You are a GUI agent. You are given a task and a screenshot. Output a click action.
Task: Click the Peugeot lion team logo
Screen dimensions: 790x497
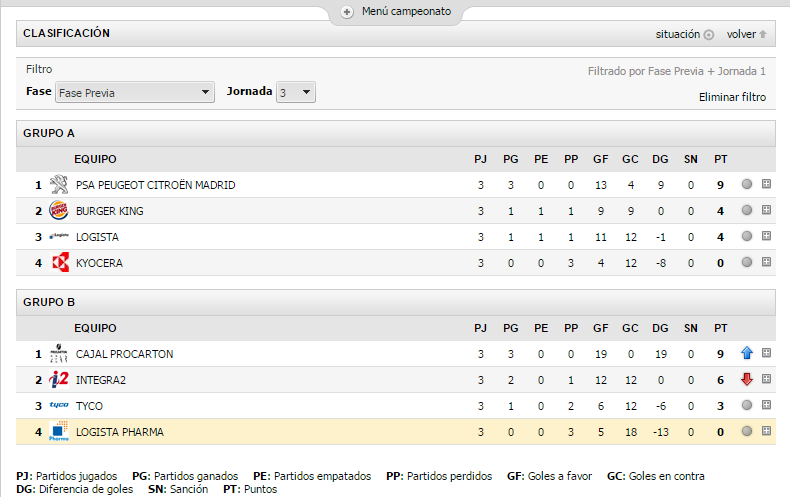[x=59, y=185]
